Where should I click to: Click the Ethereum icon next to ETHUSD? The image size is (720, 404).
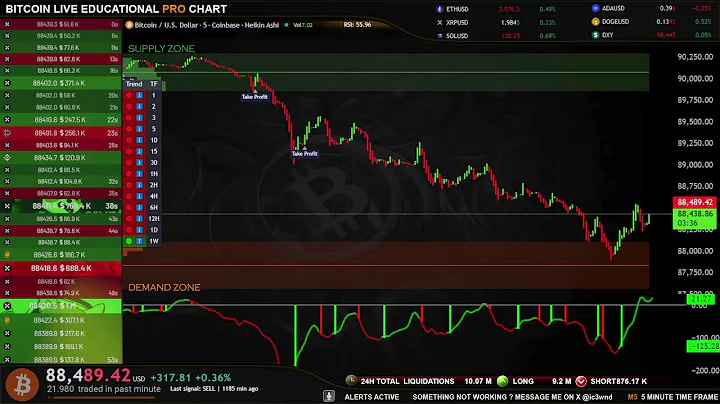[439, 9]
